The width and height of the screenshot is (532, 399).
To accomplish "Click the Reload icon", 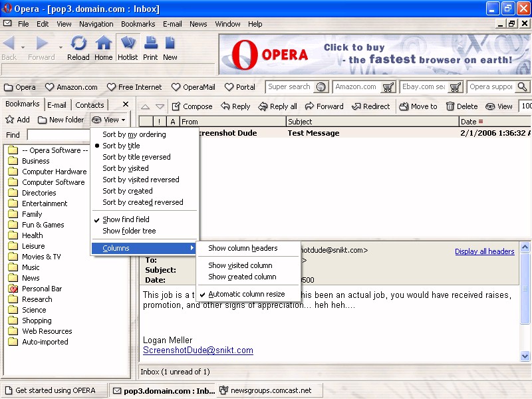I will coord(78,43).
